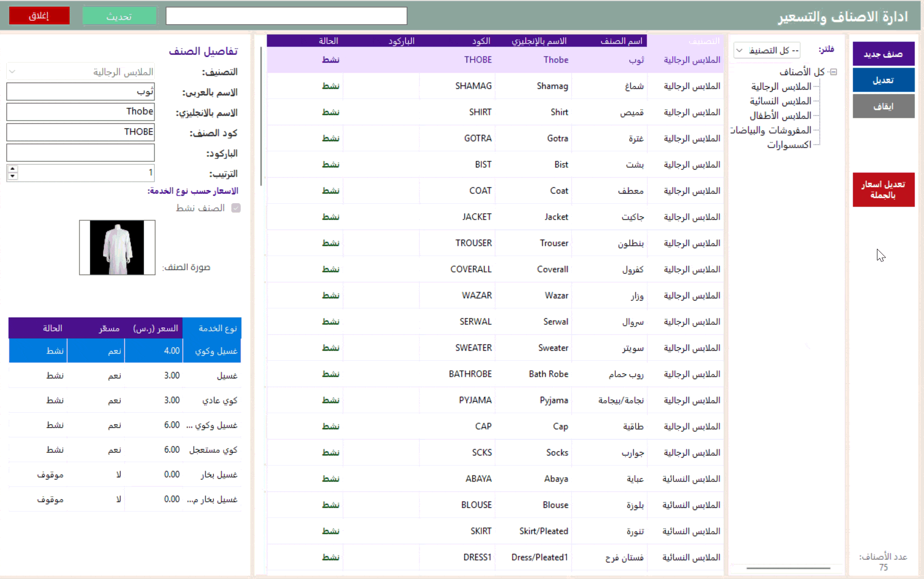Click the تعديل edit button
Image resolution: width=924 pixels, height=579 pixels.
(883, 80)
